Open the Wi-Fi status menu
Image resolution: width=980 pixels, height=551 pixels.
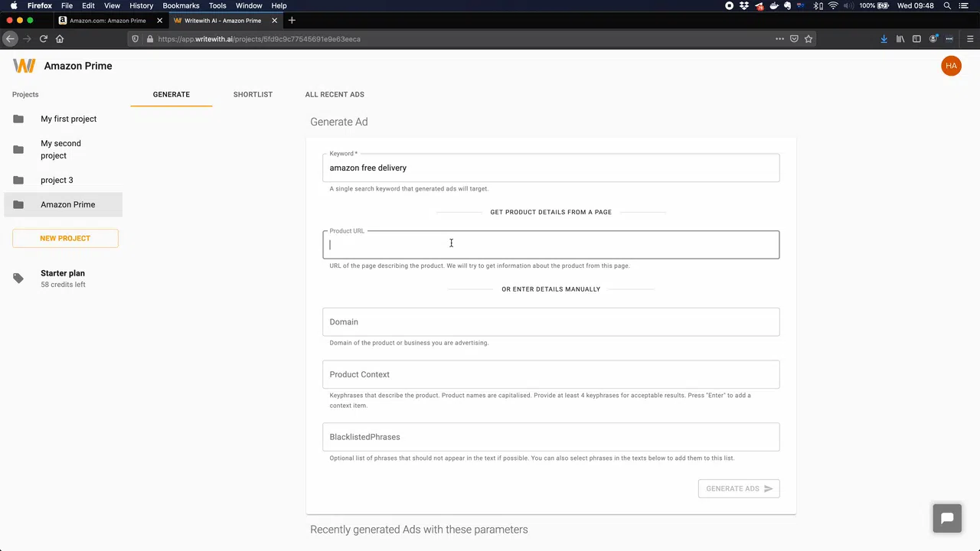pos(833,5)
